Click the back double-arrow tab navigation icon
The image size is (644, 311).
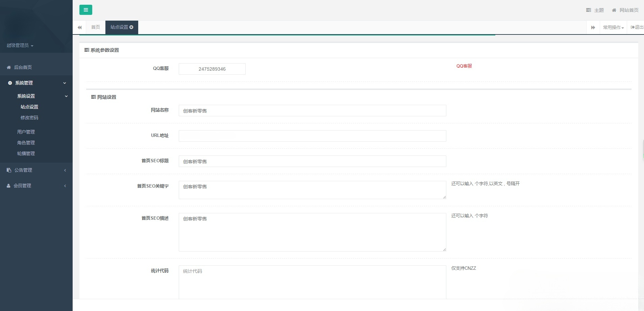(x=80, y=27)
